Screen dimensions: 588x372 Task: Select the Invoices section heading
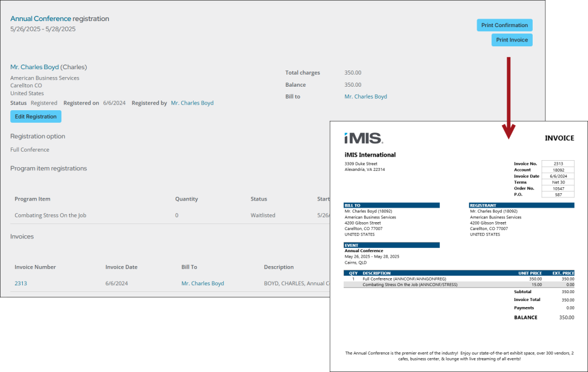(22, 236)
